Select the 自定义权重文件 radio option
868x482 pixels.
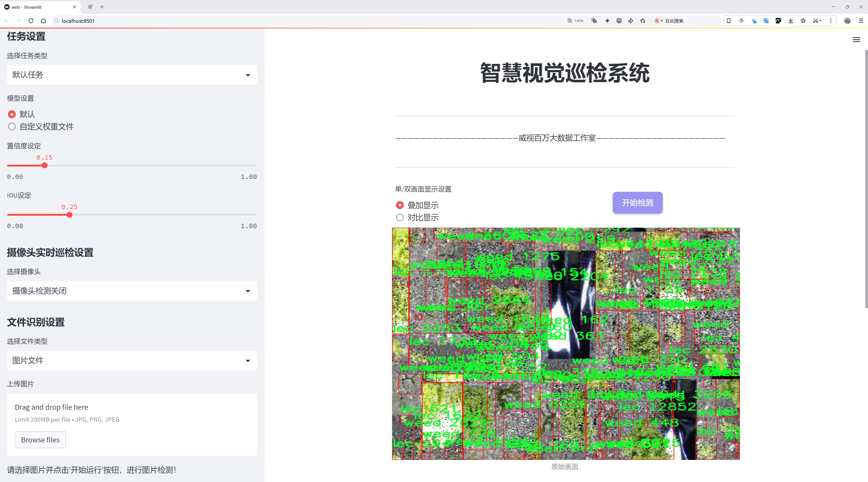(12, 127)
